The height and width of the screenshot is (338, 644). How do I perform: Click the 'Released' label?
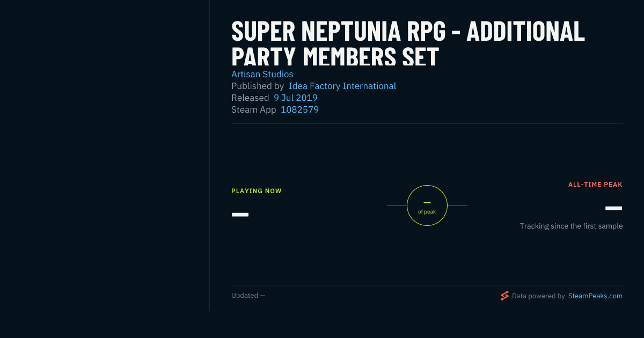coord(250,98)
